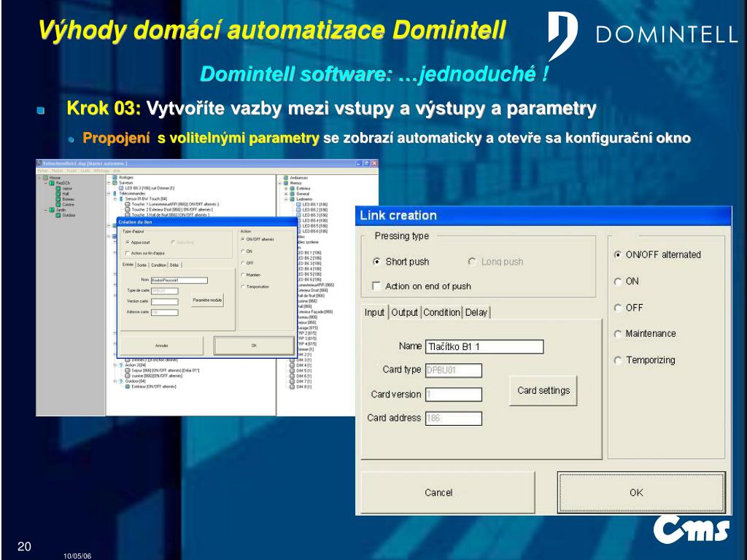Screen dimensions: 747x560
Task: Collapse the Sensor IR B/w Touch node
Action: coord(115,199)
